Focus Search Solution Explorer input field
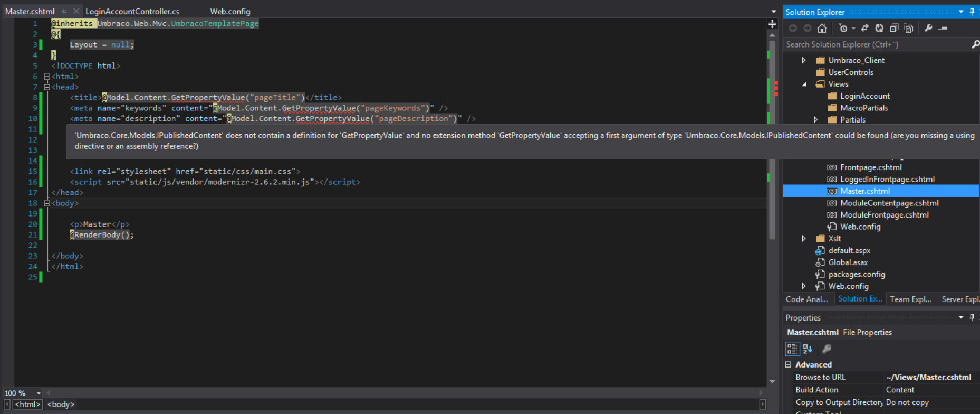 click(877, 45)
